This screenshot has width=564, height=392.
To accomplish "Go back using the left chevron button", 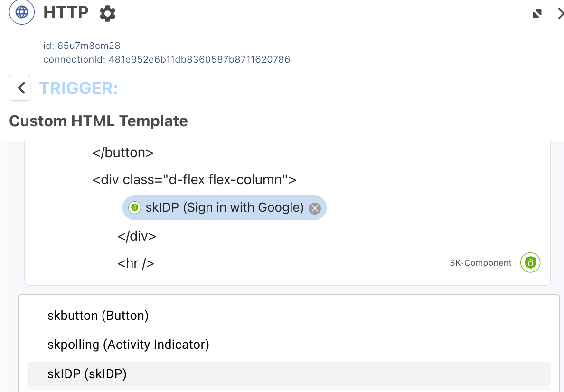I will point(20,88).
